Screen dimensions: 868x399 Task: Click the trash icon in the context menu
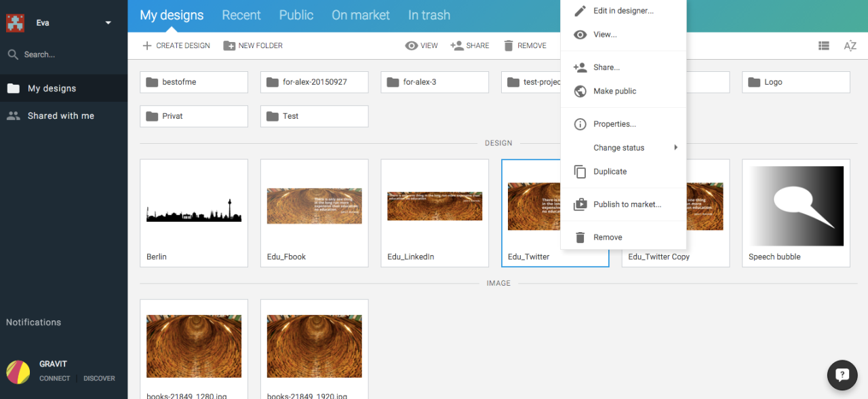tap(580, 237)
